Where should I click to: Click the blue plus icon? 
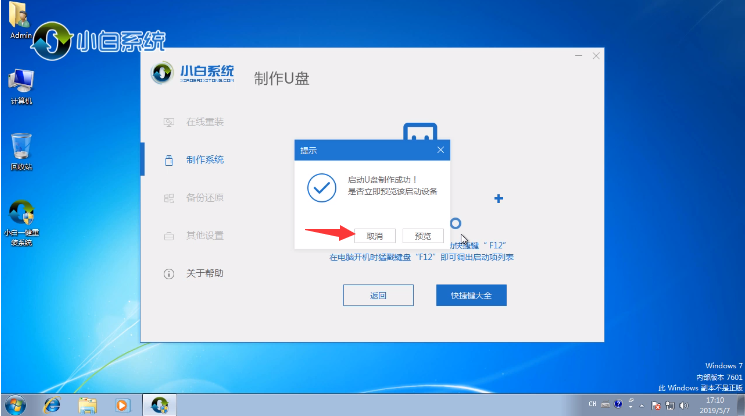tap(498, 199)
